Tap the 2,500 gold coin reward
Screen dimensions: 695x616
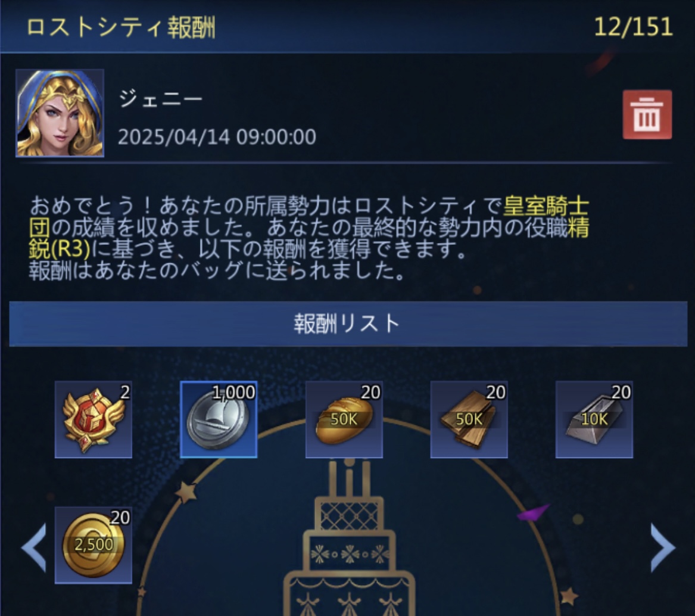point(94,545)
